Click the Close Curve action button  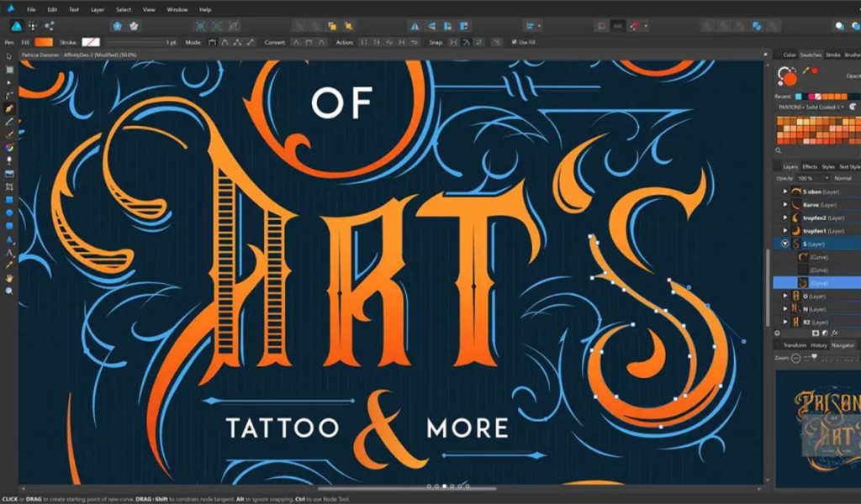[376, 42]
